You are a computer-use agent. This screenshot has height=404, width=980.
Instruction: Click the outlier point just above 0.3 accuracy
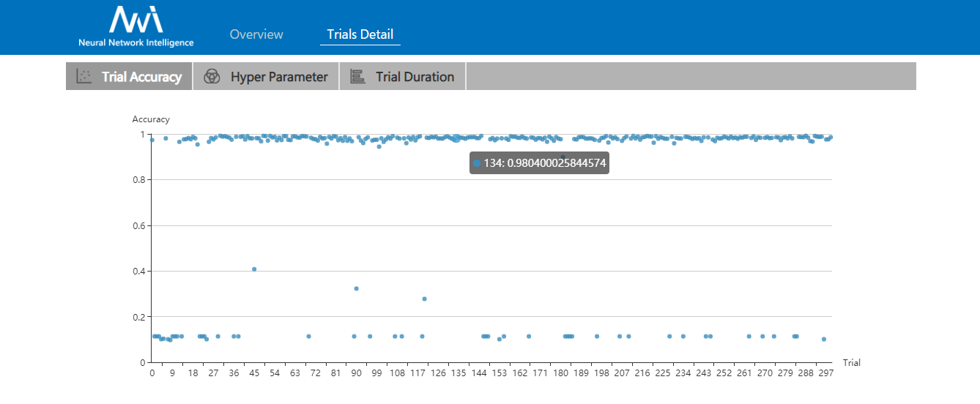click(x=356, y=288)
